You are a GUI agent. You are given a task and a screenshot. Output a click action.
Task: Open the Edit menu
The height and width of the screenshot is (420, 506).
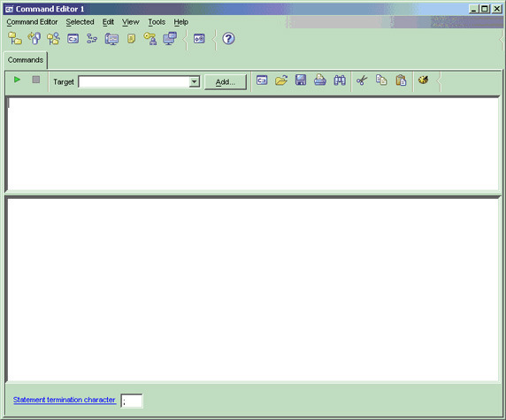click(108, 22)
